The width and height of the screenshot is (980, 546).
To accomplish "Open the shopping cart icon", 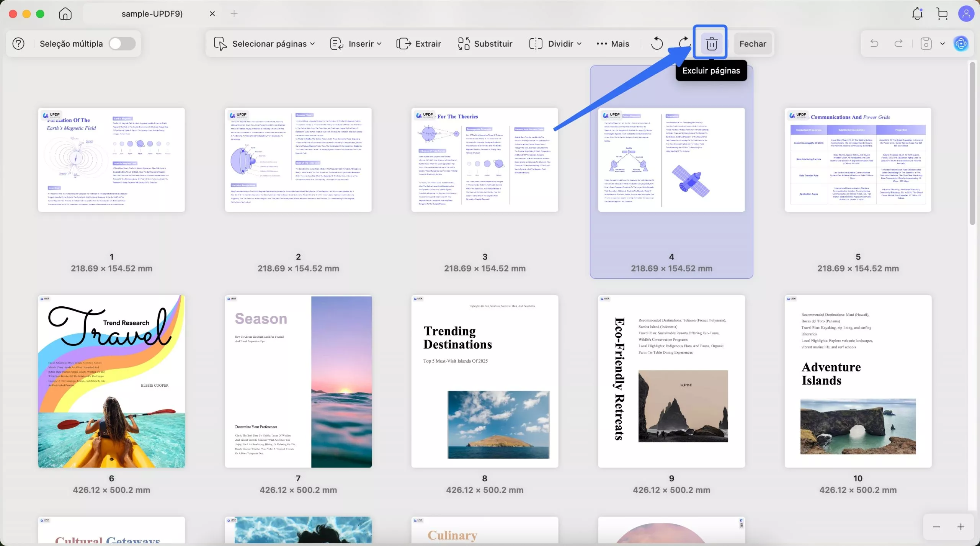I will coord(942,14).
